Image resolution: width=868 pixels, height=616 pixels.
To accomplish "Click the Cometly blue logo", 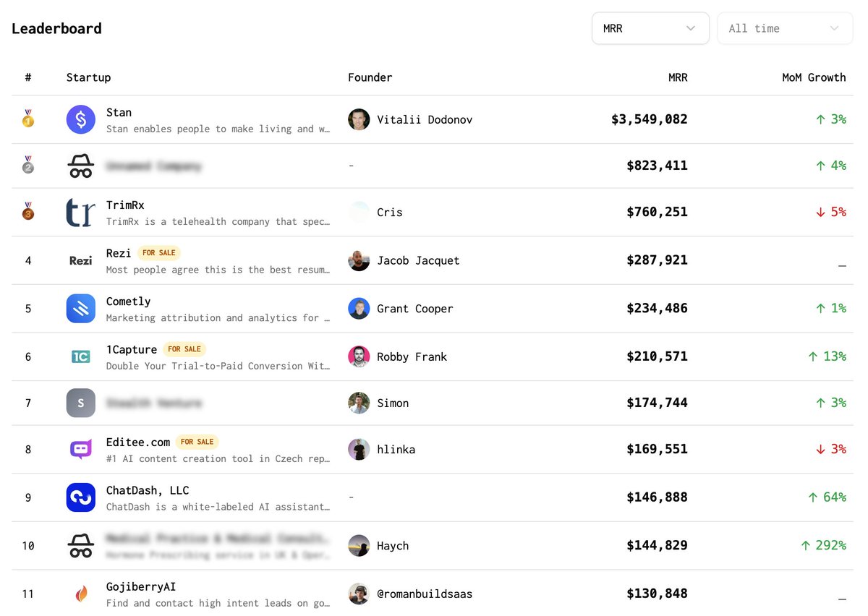I will pyautogui.click(x=81, y=309).
